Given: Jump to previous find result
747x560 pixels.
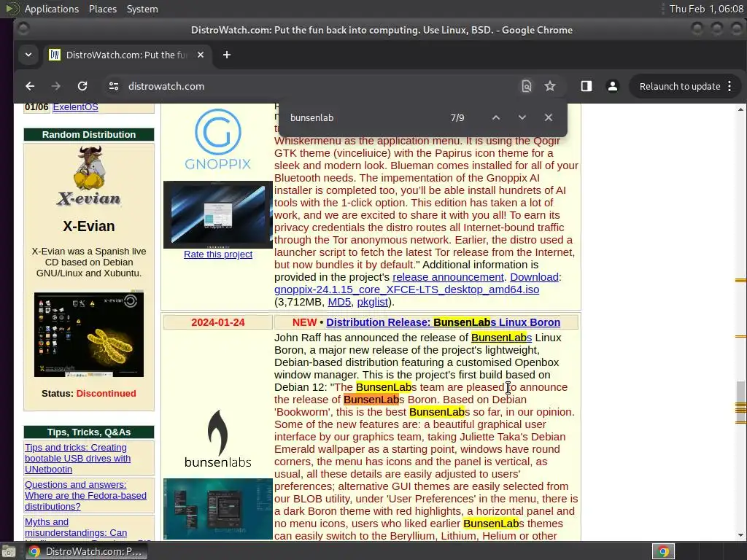Looking at the screenshot, I should [x=496, y=117].
